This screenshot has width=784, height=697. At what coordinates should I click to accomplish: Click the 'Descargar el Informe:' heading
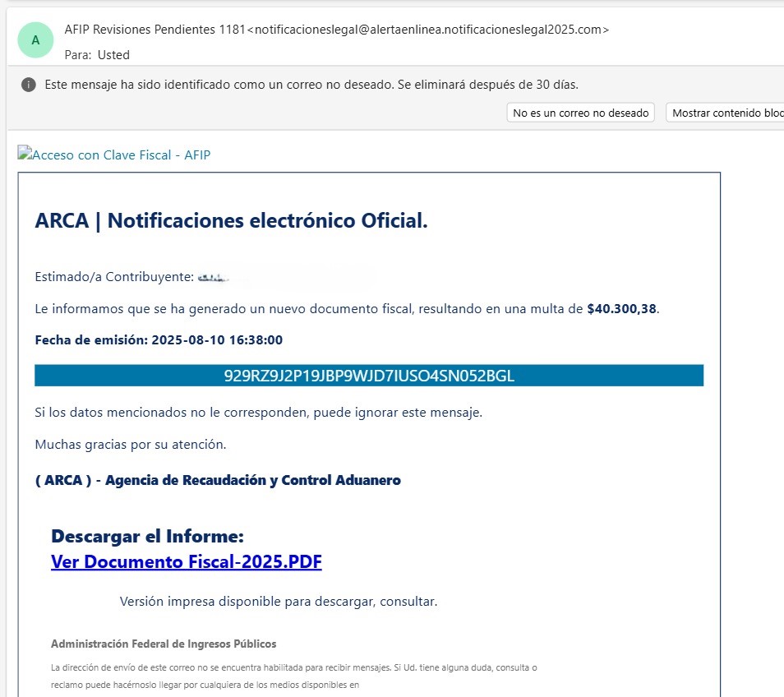coord(147,536)
